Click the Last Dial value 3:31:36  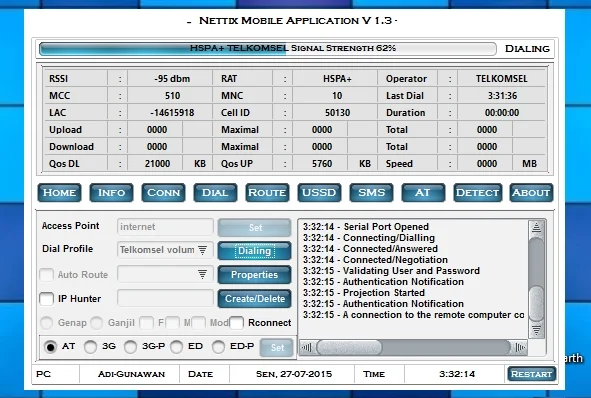click(502, 96)
